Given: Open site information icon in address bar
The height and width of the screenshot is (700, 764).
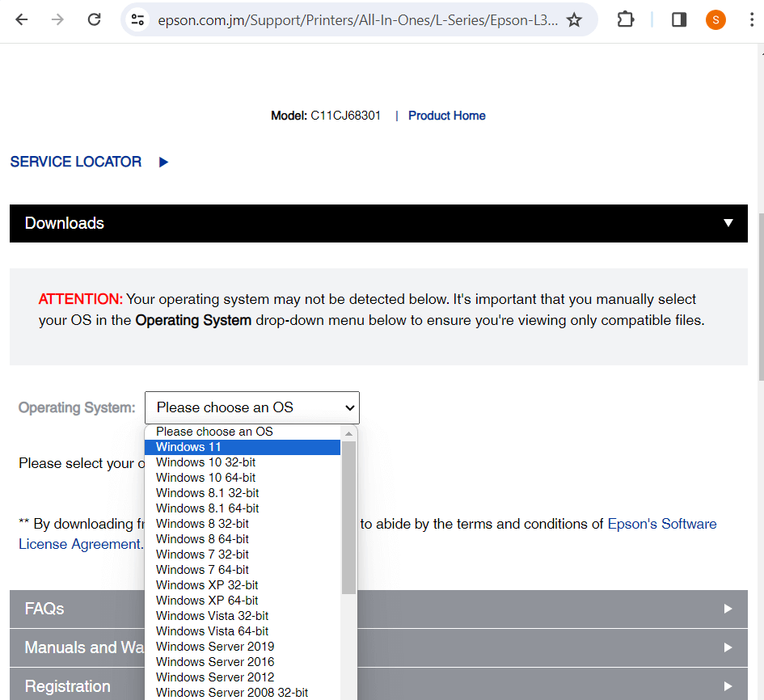Looking at the screenshot, I should pos(138,20).
